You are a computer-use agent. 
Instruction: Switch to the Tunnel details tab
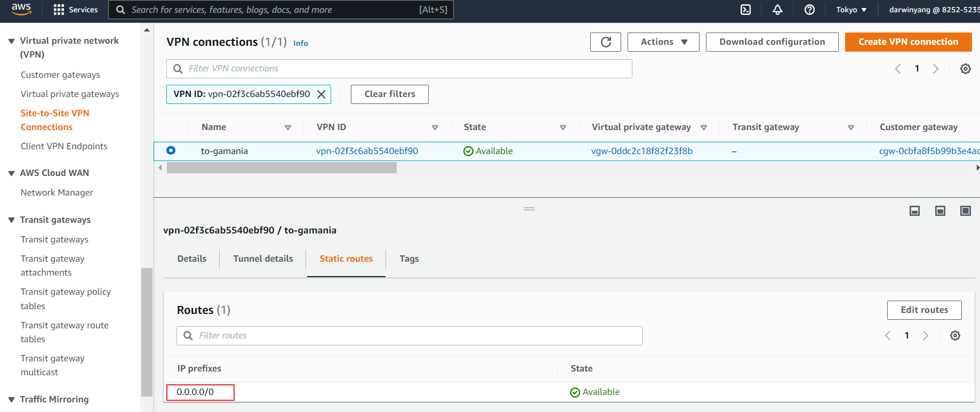(263, 258)
